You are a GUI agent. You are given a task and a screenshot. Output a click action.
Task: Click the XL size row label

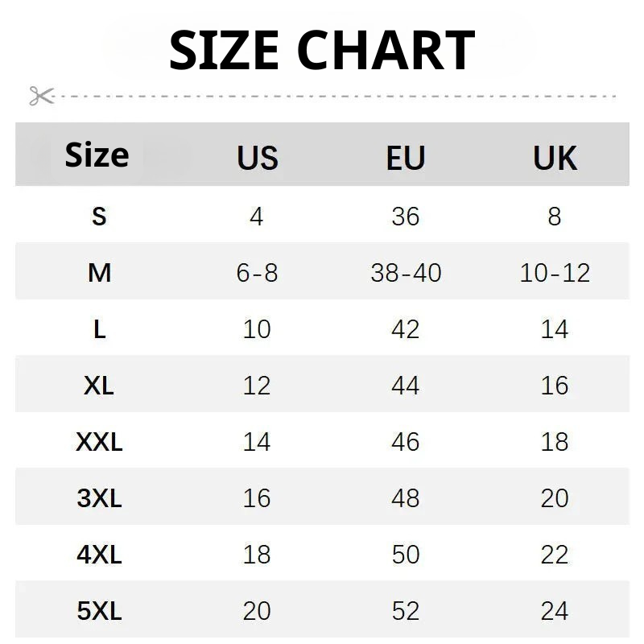[99, 386]
